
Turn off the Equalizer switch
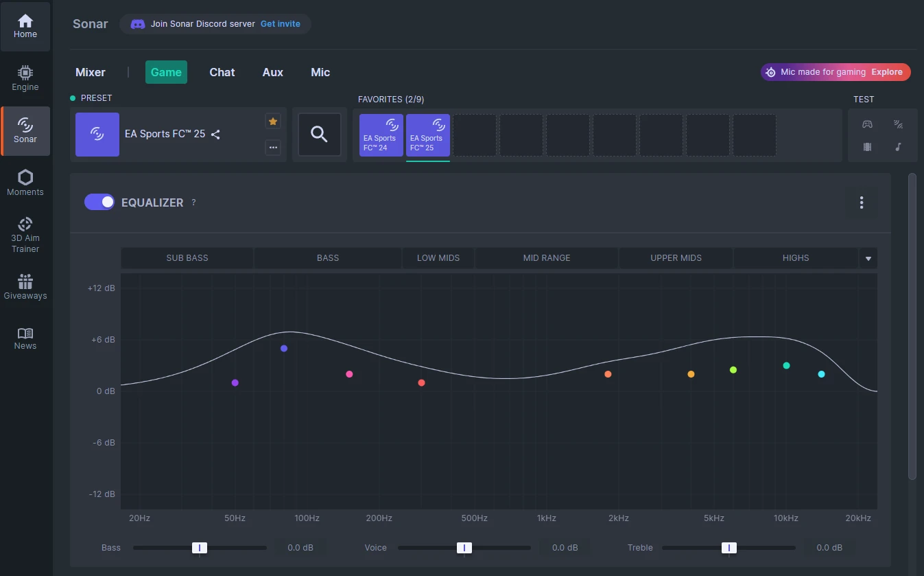(x=99, y=202)
